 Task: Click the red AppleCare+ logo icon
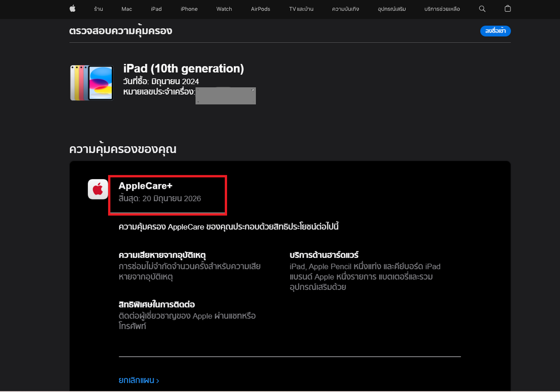click(x=98, y=189)
